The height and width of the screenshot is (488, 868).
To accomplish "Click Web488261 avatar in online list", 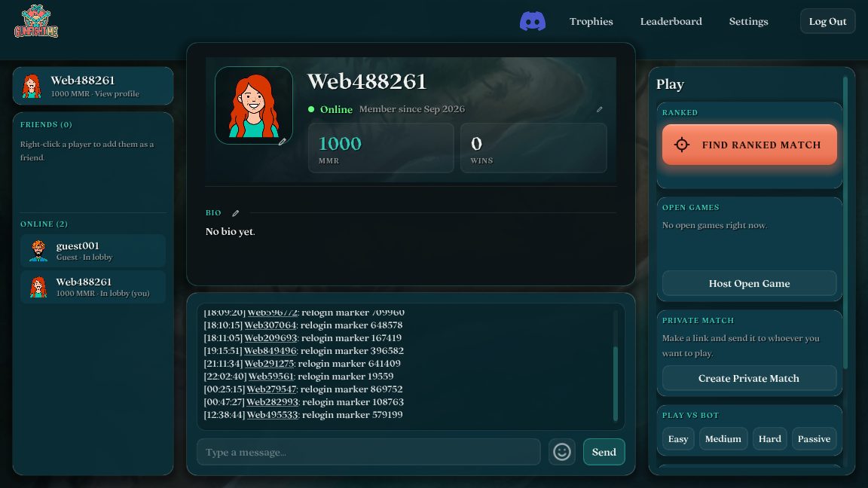I will [38, 287].
